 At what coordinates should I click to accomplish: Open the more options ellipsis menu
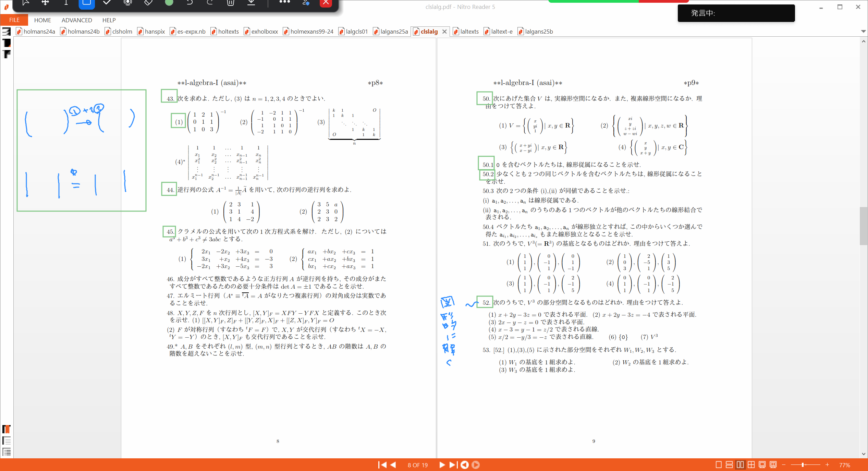pyautogui.click(x=284, y=2)
